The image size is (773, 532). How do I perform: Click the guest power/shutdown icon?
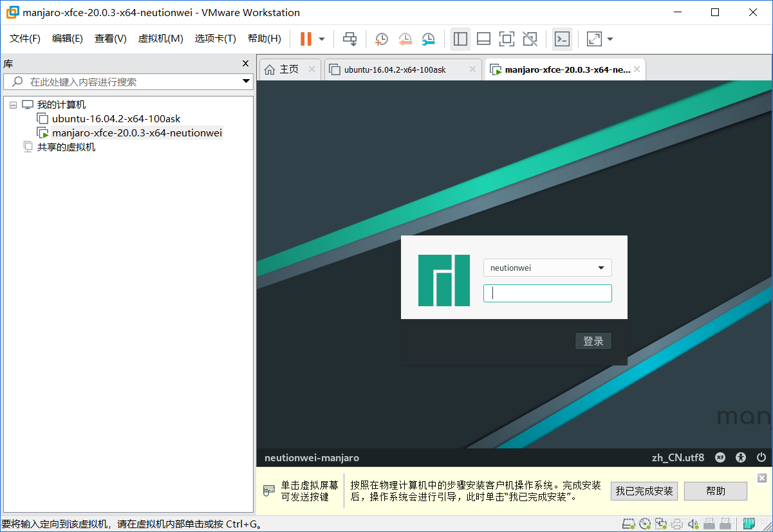click(x=761, y=458)
